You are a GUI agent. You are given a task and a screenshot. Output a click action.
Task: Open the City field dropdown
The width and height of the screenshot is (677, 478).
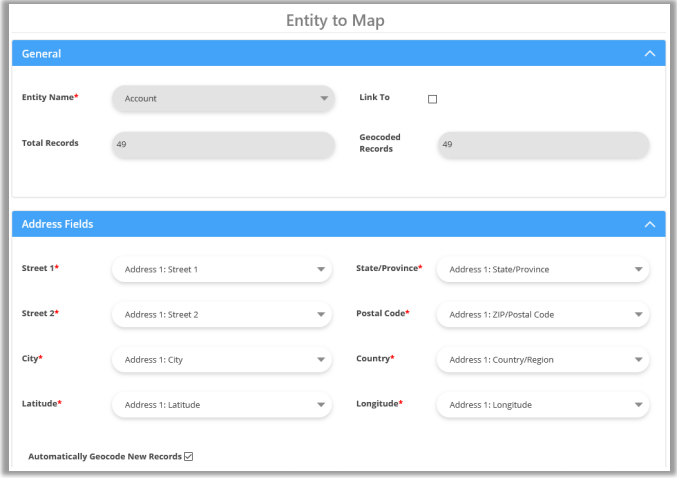pos(222,360)
